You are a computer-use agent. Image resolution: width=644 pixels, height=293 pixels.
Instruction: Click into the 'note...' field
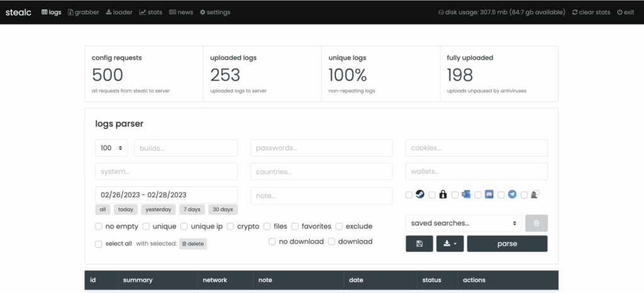point(321,196)
